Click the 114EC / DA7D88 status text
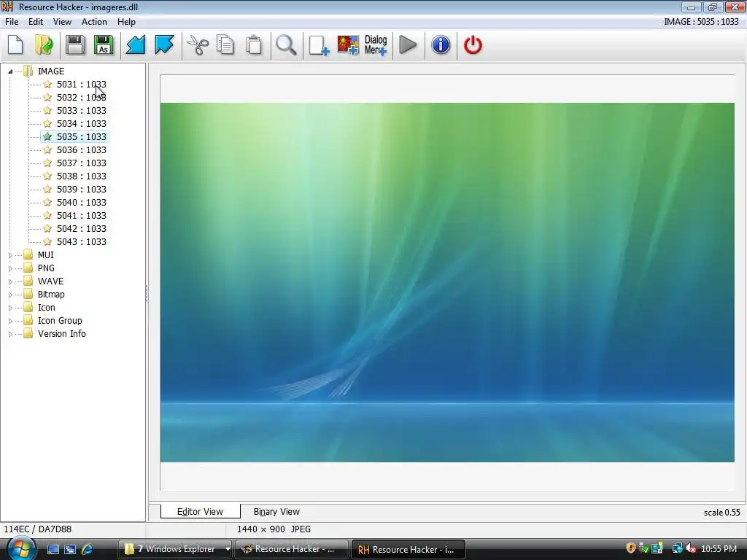The width and height of the screenshot is (747, 560). pyautogui.click(x=38, y=529)
